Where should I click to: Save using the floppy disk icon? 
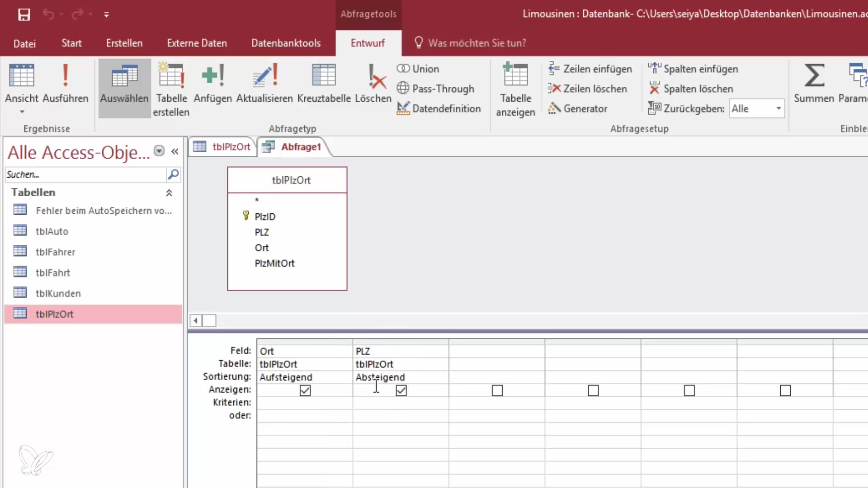24,14
